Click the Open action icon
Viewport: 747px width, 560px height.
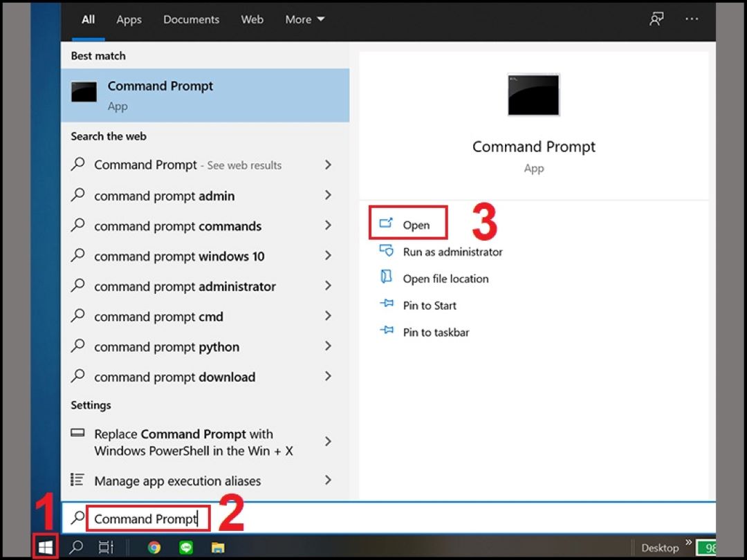386,223
